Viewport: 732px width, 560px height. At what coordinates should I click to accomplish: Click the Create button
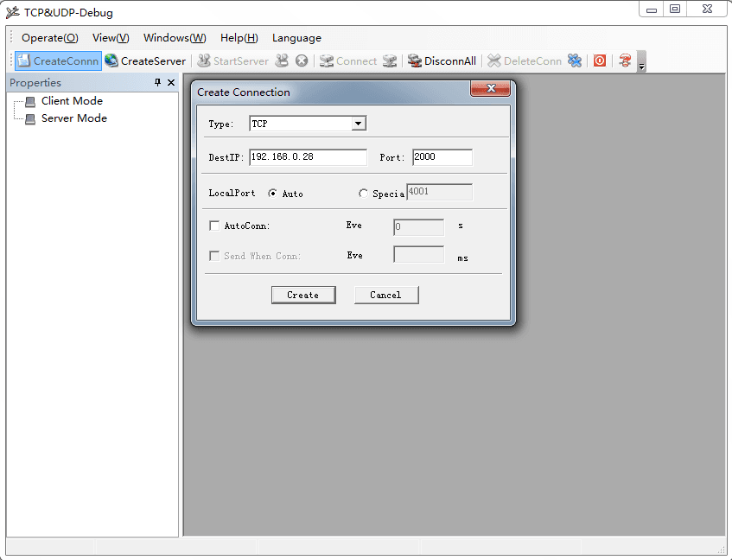pos(303,295)
